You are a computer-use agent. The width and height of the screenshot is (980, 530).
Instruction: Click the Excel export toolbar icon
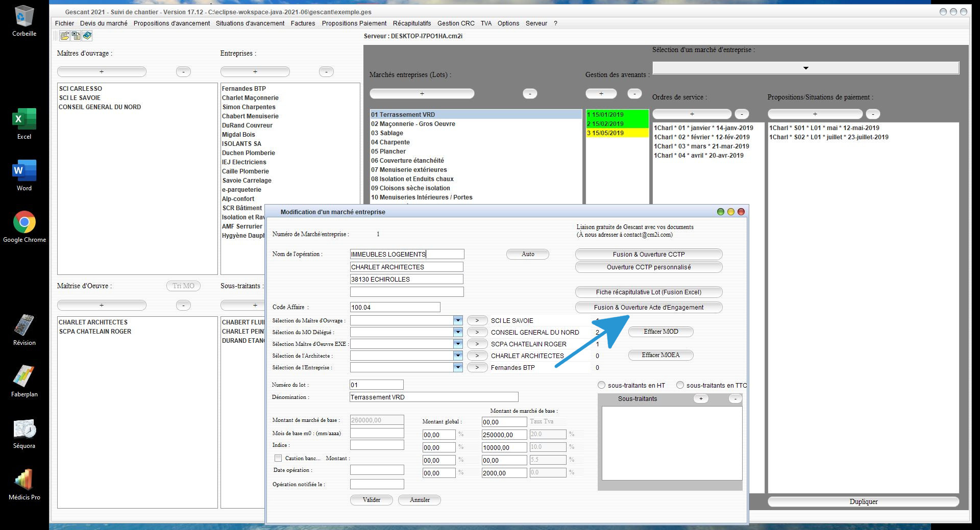[x=76, y=36]
